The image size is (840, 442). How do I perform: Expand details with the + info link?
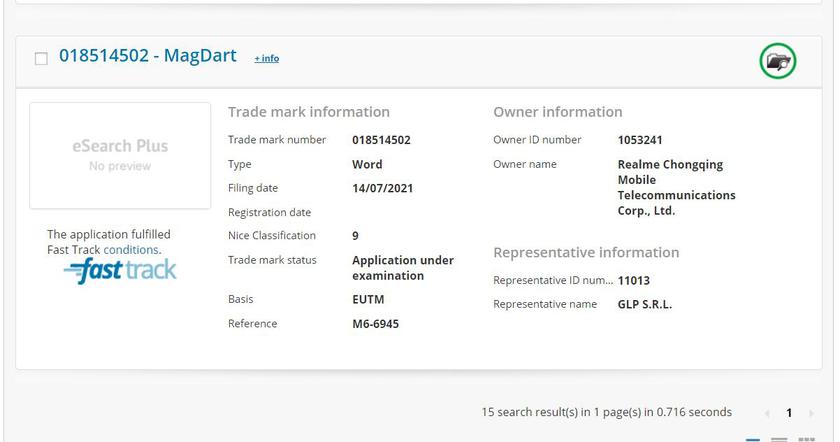pyautogui.click(x=266, y=58)
